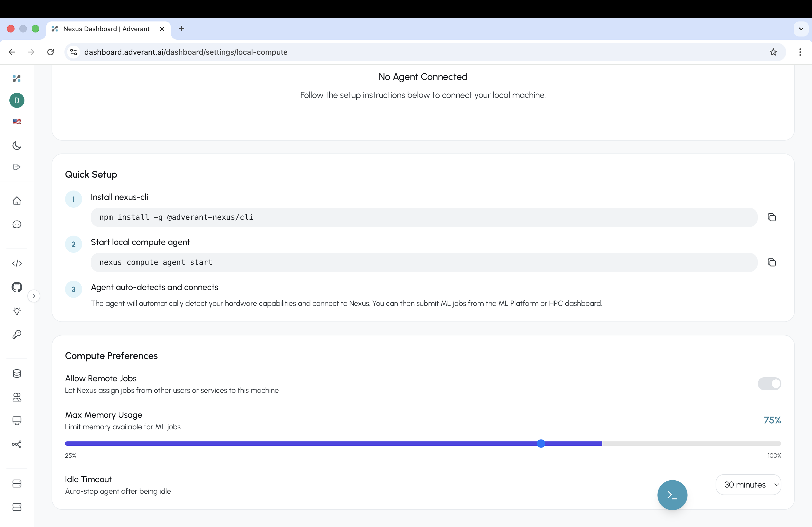
Task: Open the Idle Timeout 30 minutes dropdown
Action: coord(749,484)
